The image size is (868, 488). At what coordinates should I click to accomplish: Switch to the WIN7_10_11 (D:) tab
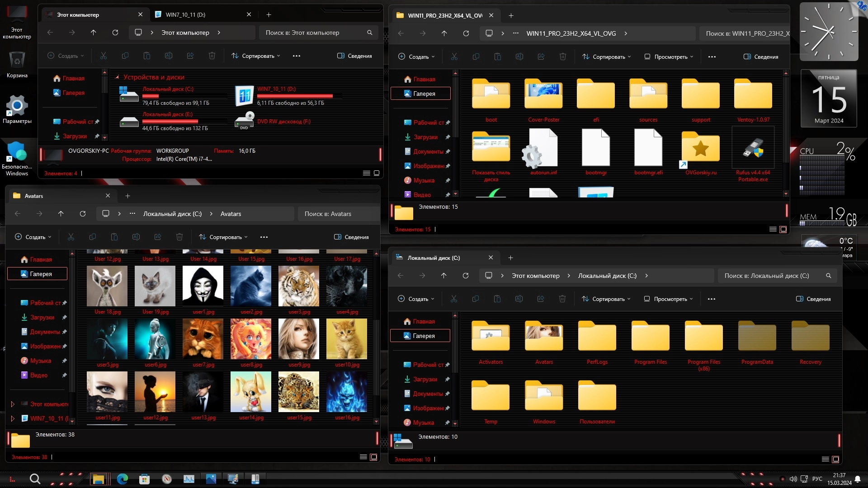(185, 15)
